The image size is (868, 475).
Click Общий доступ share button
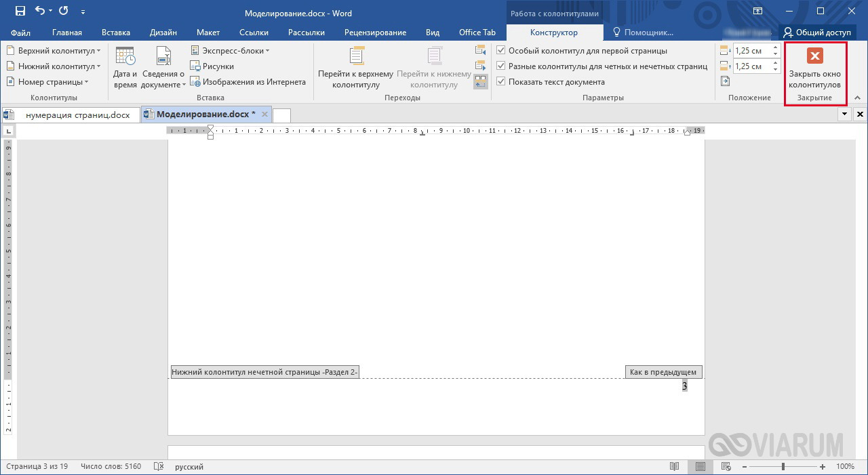(817, 33)
